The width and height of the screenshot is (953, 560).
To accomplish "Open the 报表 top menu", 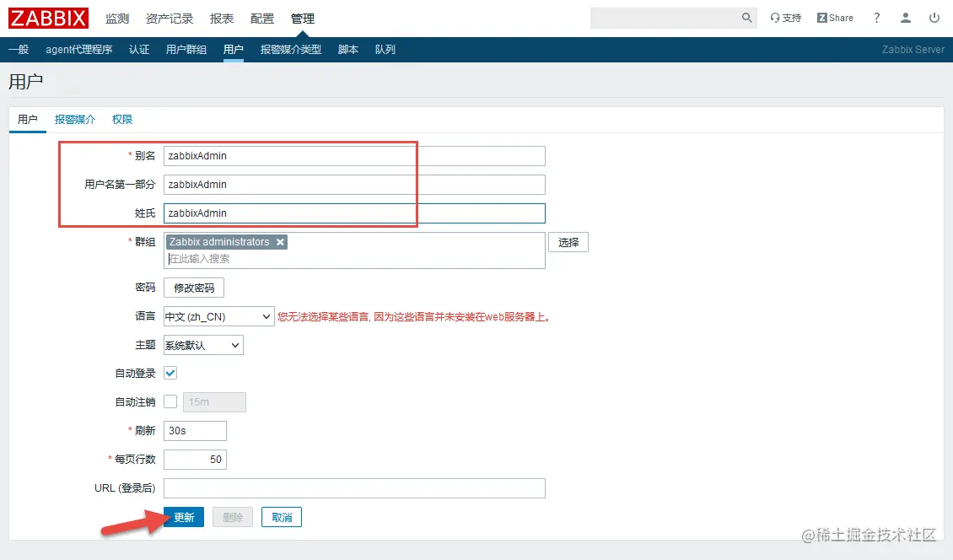I will (222, 19).
